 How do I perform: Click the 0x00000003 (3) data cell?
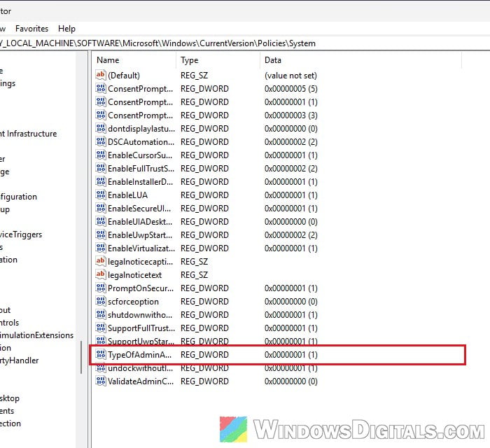pos(291,115)
